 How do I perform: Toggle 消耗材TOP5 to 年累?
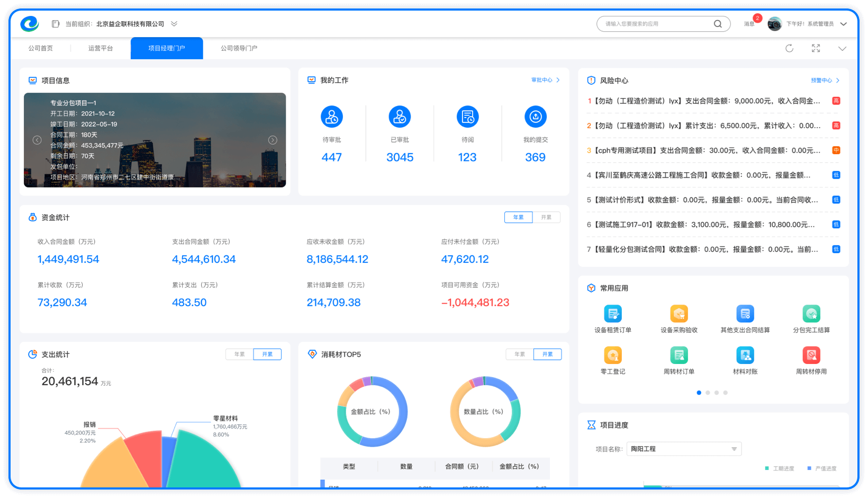tap(520, 354)
